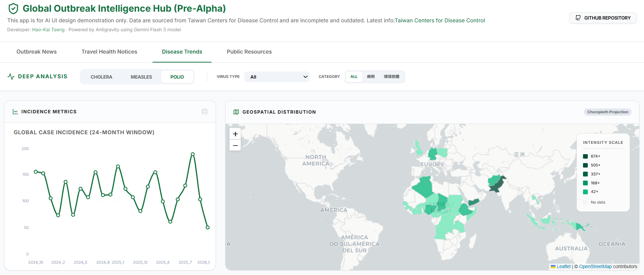The width and height of the screenshot is (644, 275).
Task: Switch disease selection to Measles
Action: click(141, 77)
